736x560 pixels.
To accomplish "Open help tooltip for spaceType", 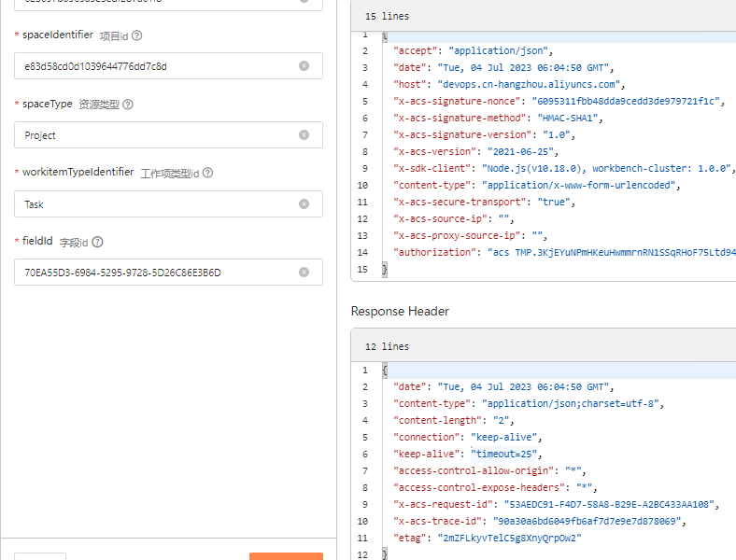I will pos(128,105).
